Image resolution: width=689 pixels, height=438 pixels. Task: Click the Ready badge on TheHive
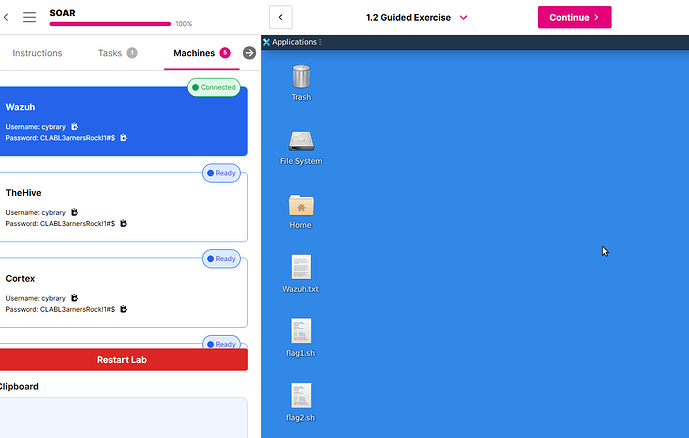pos(221,173)
